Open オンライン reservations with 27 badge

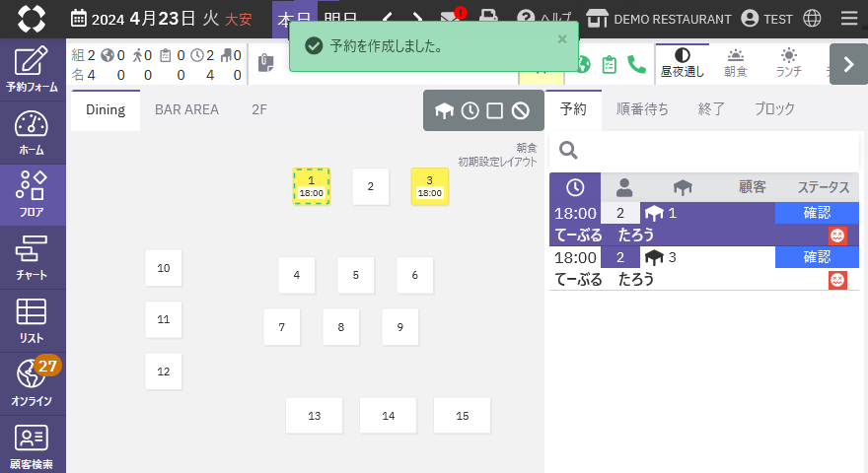[x=33, y=382]
